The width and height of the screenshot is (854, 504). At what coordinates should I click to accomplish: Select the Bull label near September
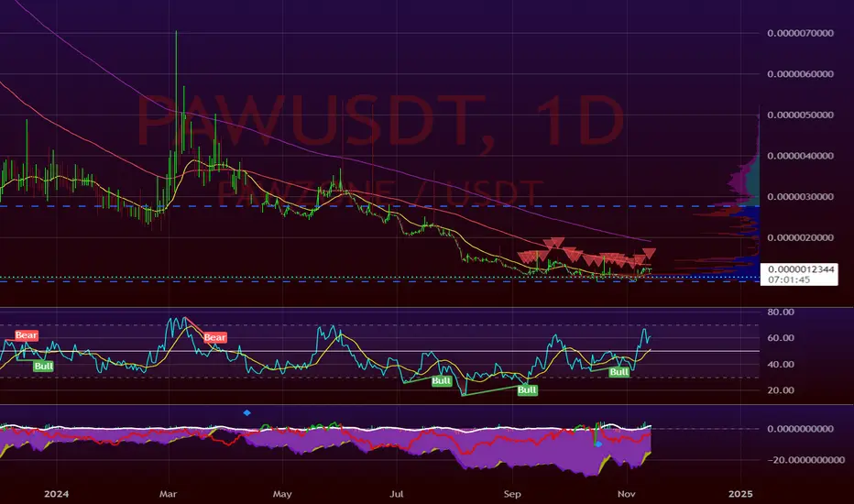coord(527,390)
